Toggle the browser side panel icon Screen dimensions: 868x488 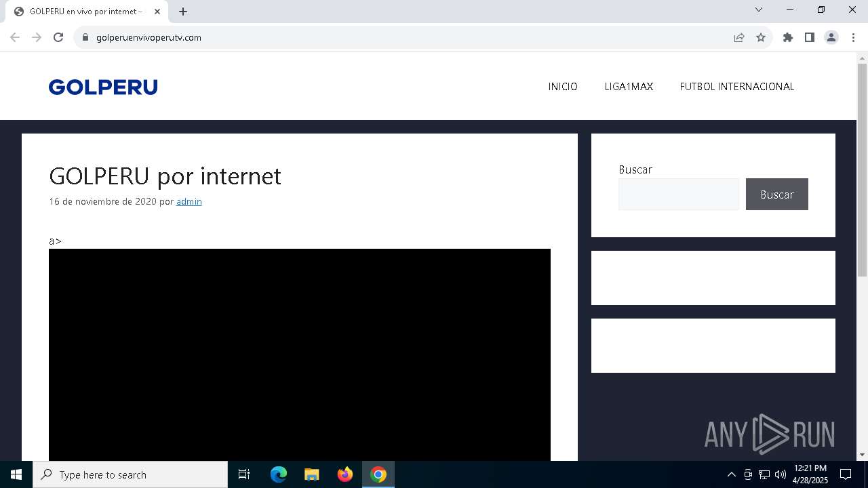[810, 37]
